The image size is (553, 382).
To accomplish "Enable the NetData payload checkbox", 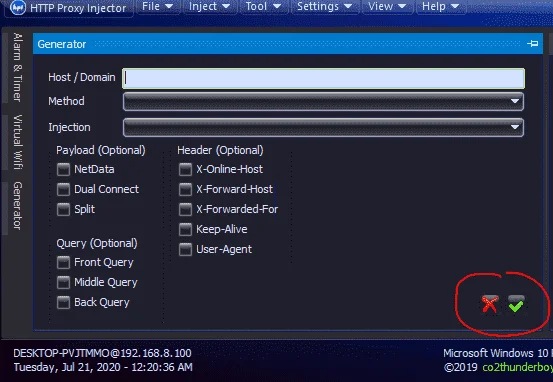I will [63, 169].
